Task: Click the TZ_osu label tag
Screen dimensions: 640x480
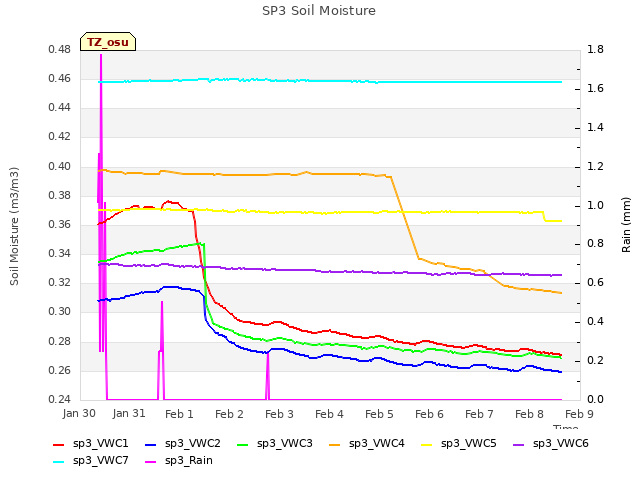Action: click(x=108, y=42)
